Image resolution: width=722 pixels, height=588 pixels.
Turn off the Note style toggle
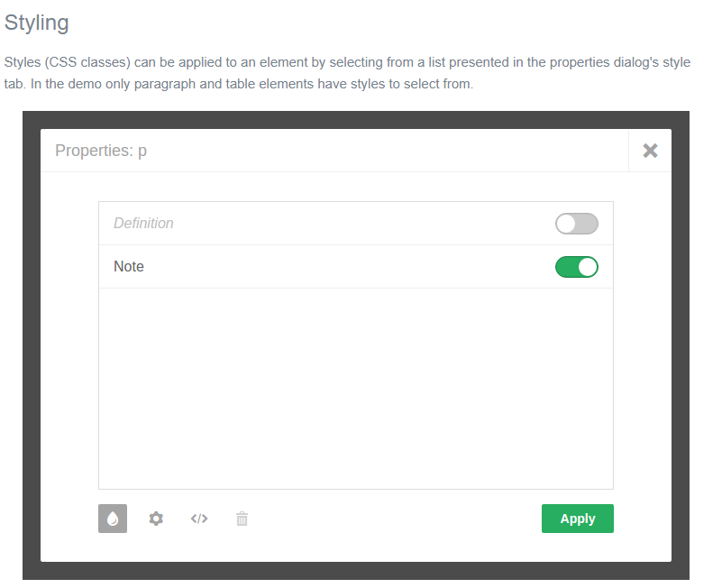576,267
